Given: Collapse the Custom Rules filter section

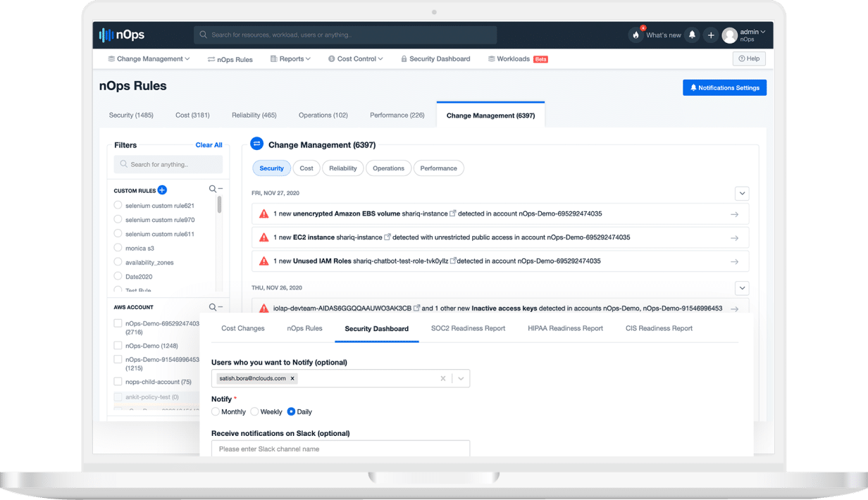Looking at the screenshot, I should 221,189.
